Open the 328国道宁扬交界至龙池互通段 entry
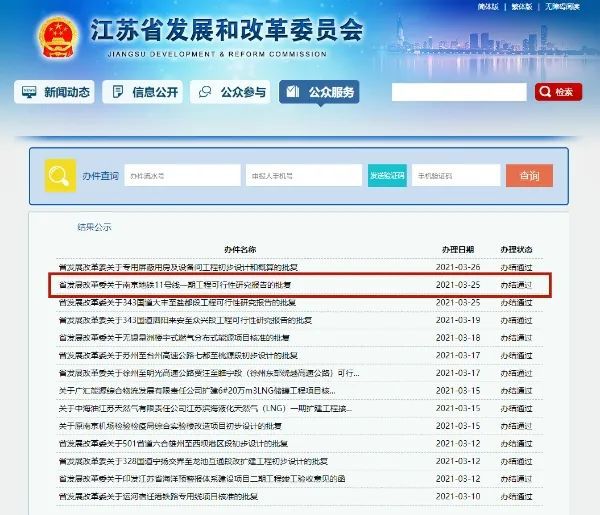The image size is (600, 515). (x=193, y=461)
